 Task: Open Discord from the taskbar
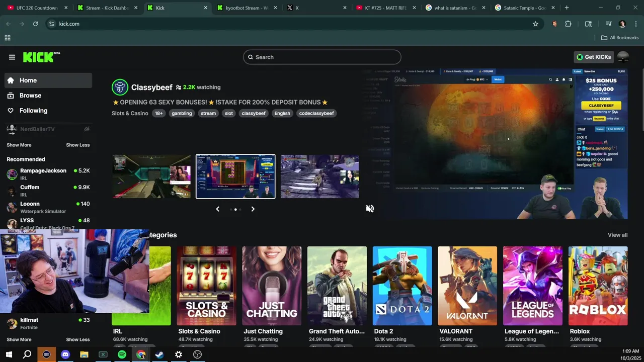point(65,354)
